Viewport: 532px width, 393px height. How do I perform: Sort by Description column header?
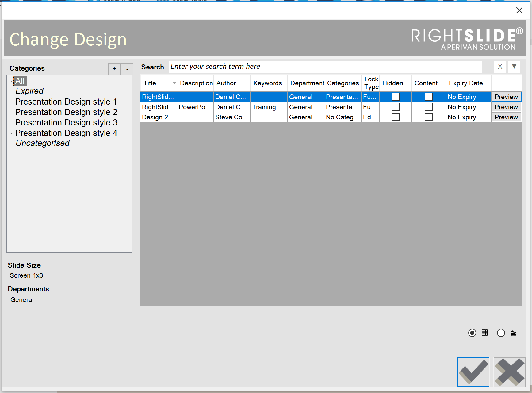195,83
